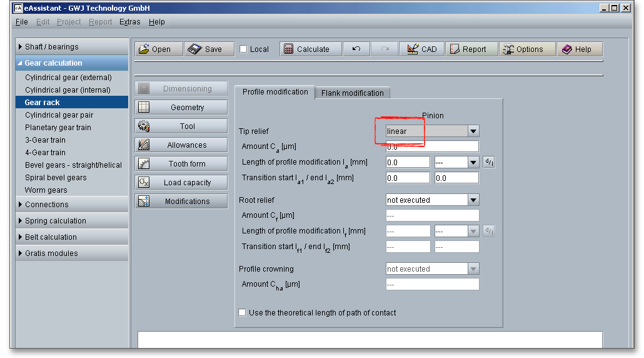The width and height of the screenshot is (644, 358).
Task: Open the Options settings button
Action: [527, 49]
